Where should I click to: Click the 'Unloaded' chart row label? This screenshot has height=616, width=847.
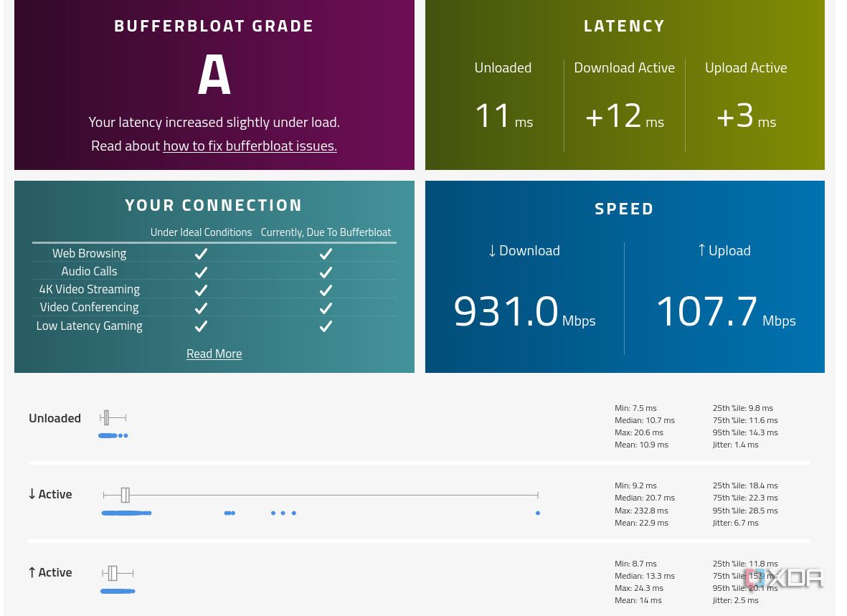tap(55, 418)
